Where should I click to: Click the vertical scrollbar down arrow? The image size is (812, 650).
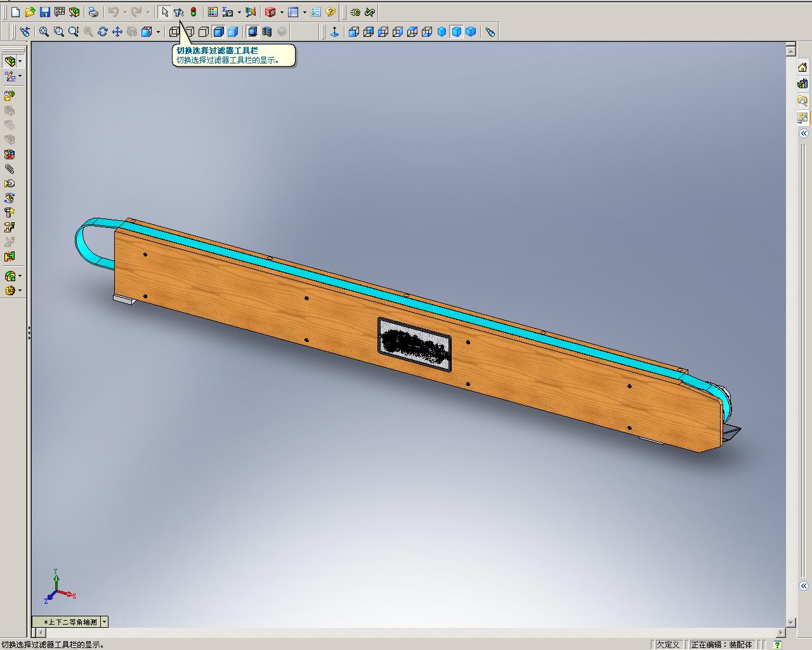coord(791,623)
